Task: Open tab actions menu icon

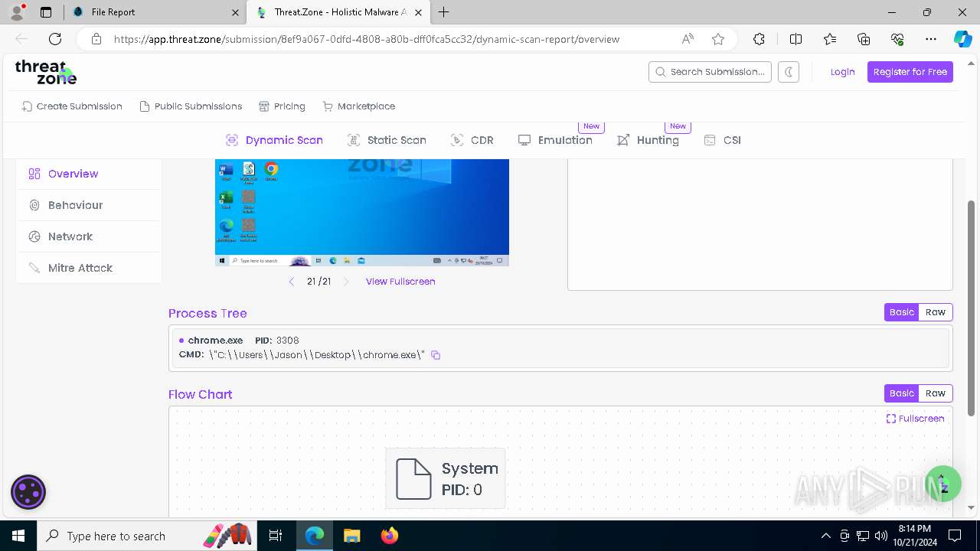Action: [x=46, y=12]
